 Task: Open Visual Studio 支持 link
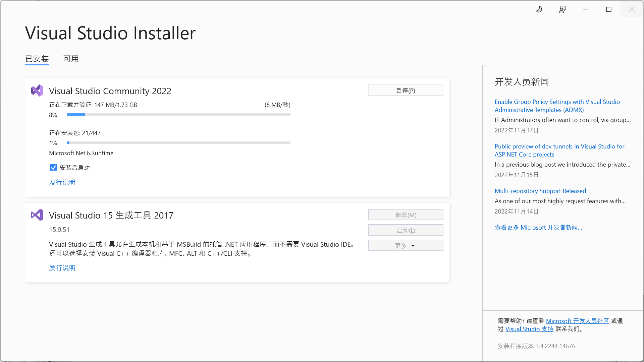(x=529, y=329)
